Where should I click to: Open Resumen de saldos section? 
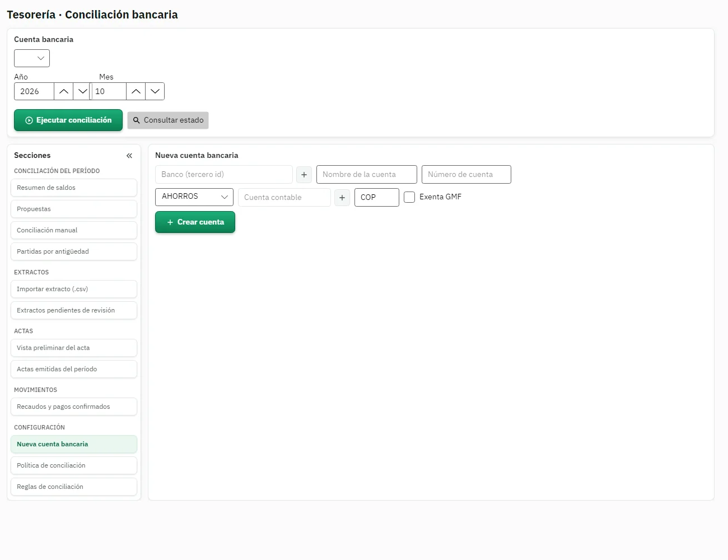tap(74, 188)
